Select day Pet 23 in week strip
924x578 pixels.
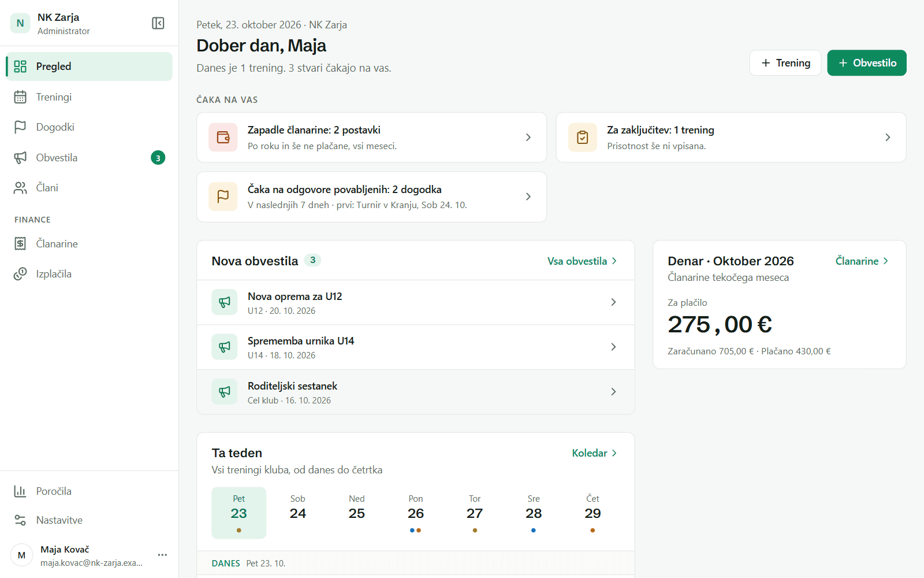239,513
